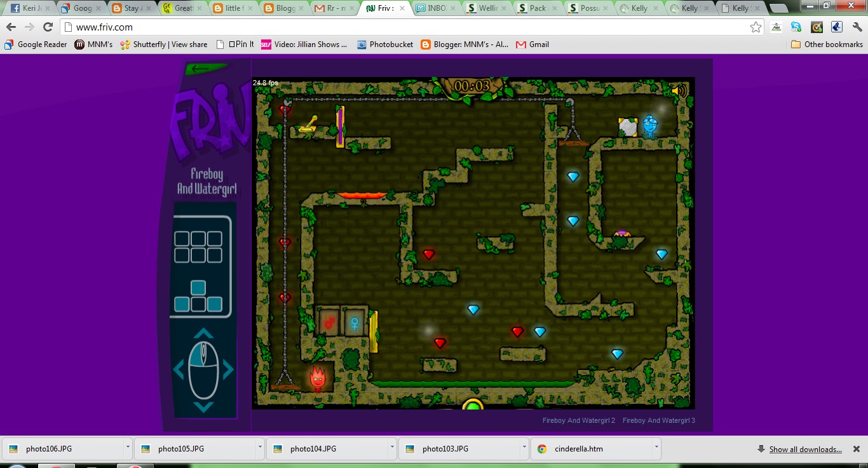The height and width of the screenshot is (468, 868).
Task: Switch to the Blogg tab
Action: [x=285, y=9]
